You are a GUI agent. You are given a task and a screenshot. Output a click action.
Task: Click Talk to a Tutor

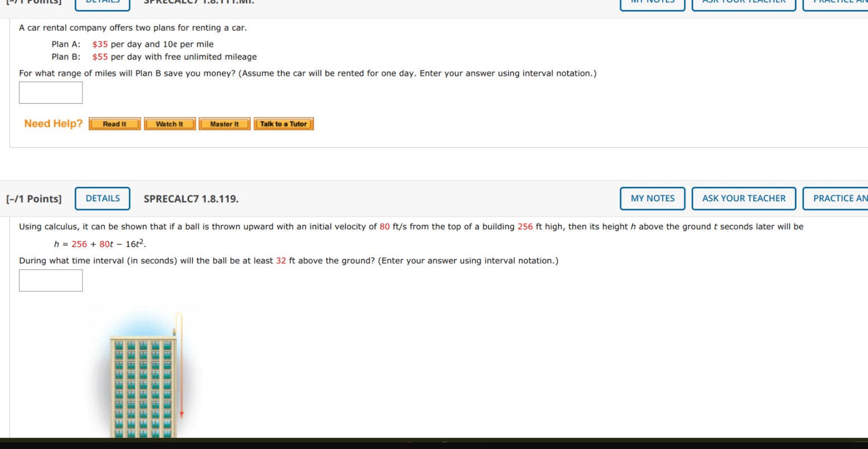pos(284,124)
